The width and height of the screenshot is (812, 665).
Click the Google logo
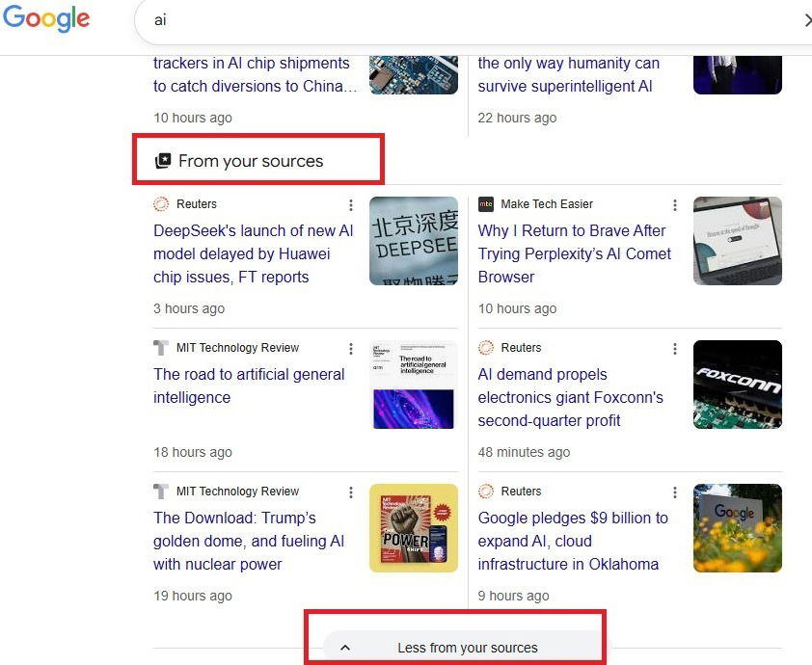pos(46,19)
